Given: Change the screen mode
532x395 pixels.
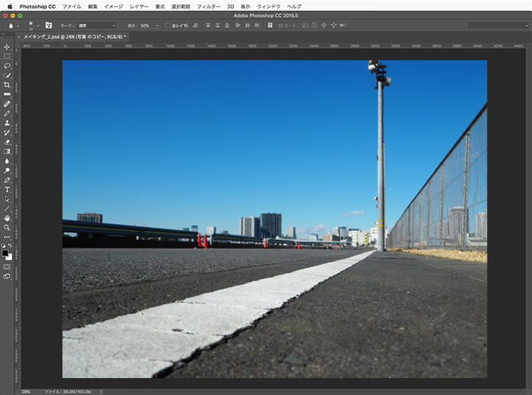Looking at the screenshot, I should point(7,276).
